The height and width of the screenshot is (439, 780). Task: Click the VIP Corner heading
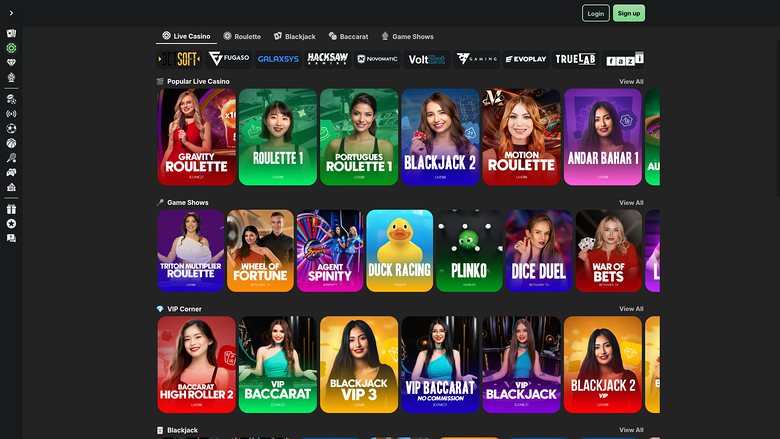click(184, 309)
